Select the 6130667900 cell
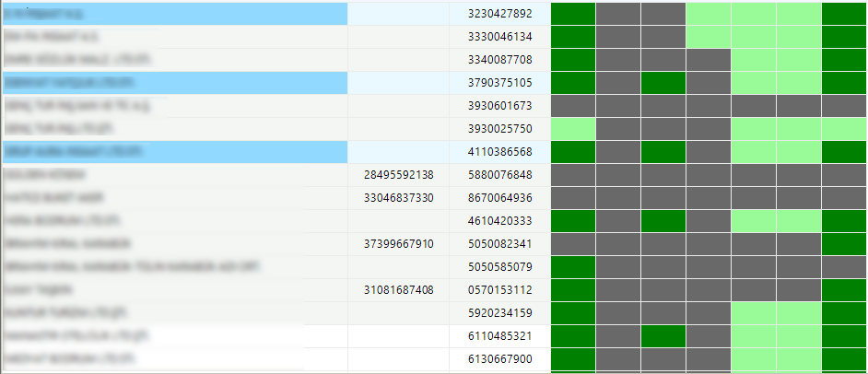The height and width of the screenshot is (374, 868). [x=499, y=359]
